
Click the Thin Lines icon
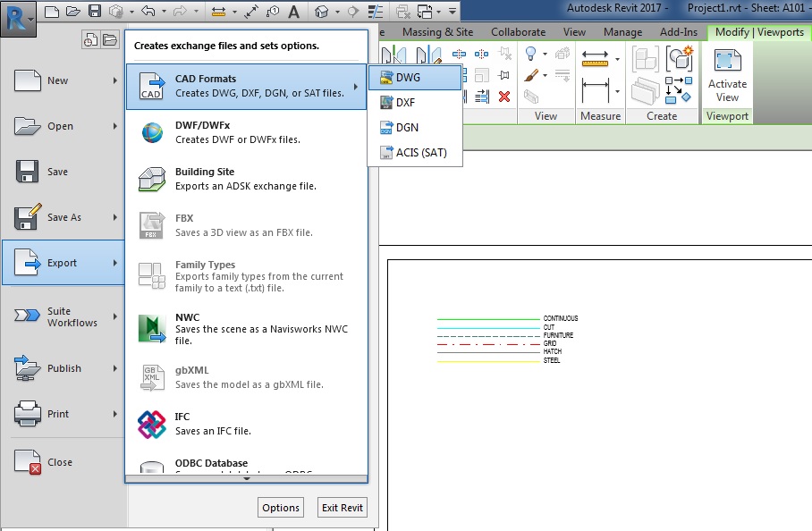[376, 11]
